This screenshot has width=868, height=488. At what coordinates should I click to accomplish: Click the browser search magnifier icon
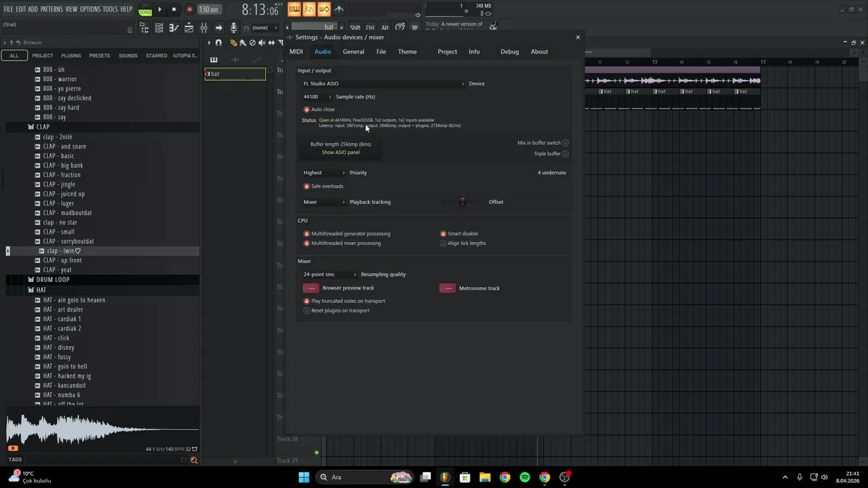194,460
